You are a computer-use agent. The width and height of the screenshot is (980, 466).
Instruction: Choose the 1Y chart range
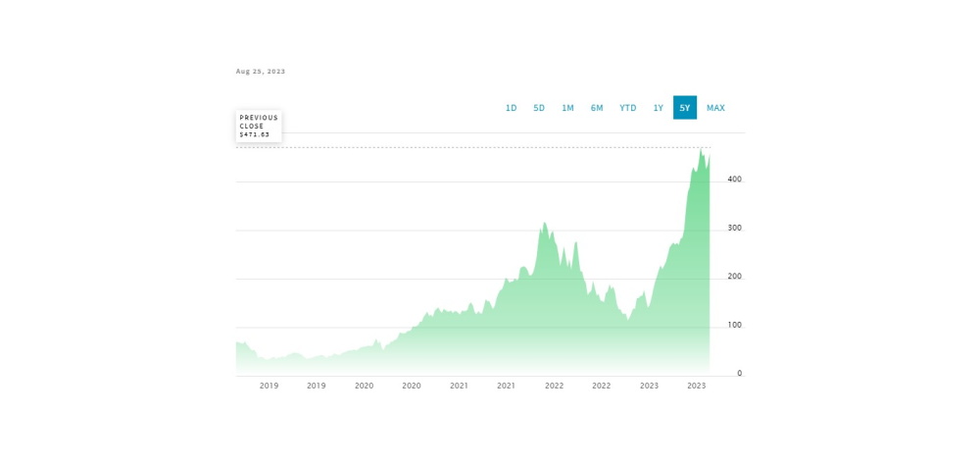pos(659,108)
